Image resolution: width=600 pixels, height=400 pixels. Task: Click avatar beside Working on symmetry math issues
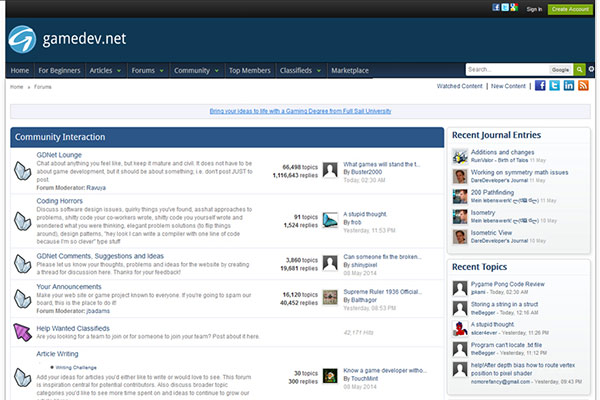[x=460, y=176]
